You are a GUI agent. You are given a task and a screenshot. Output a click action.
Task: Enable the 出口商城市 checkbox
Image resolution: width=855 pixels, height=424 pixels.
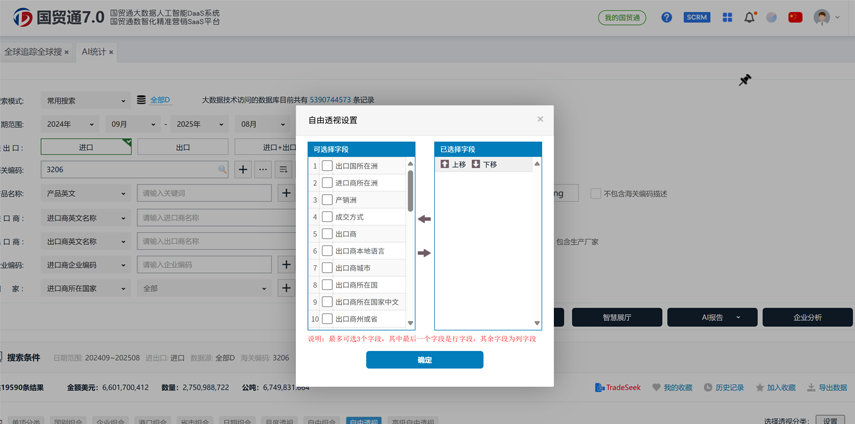click(327, 268)
